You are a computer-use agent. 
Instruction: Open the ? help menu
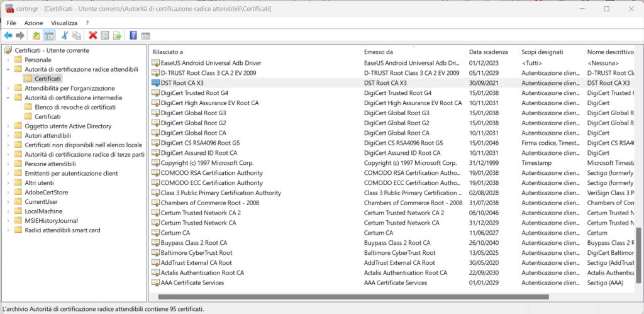point(87,23)
